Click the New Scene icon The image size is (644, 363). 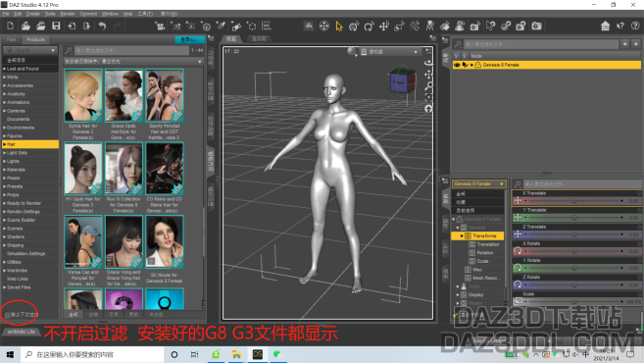pyautogui.click(x=10, y=26)
